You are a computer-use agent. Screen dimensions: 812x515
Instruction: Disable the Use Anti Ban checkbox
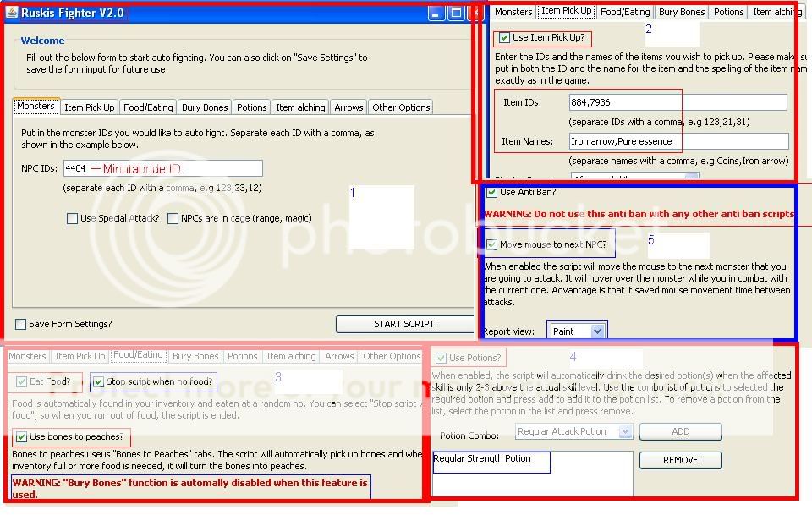coord(491,193)
